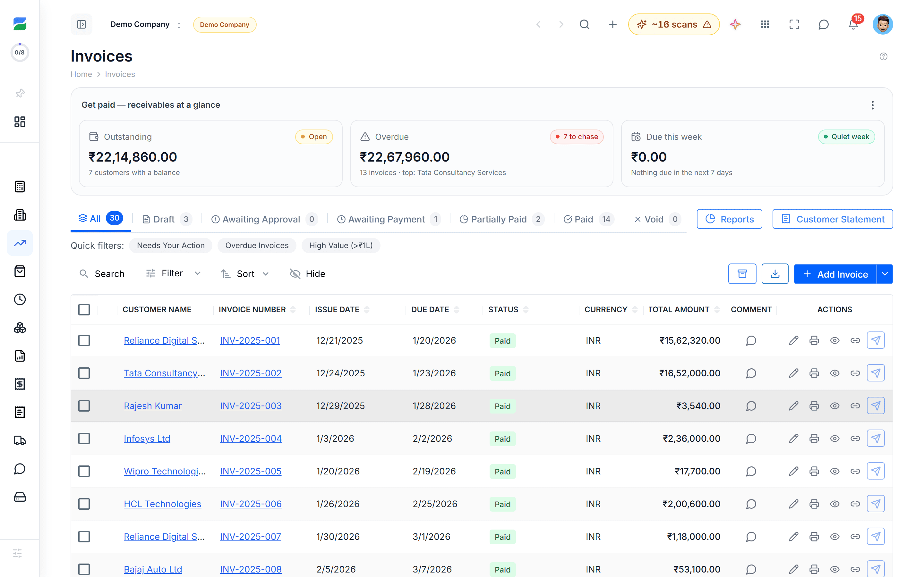Open comment bubble for invoice INV-2025-002

coord(751,373)
